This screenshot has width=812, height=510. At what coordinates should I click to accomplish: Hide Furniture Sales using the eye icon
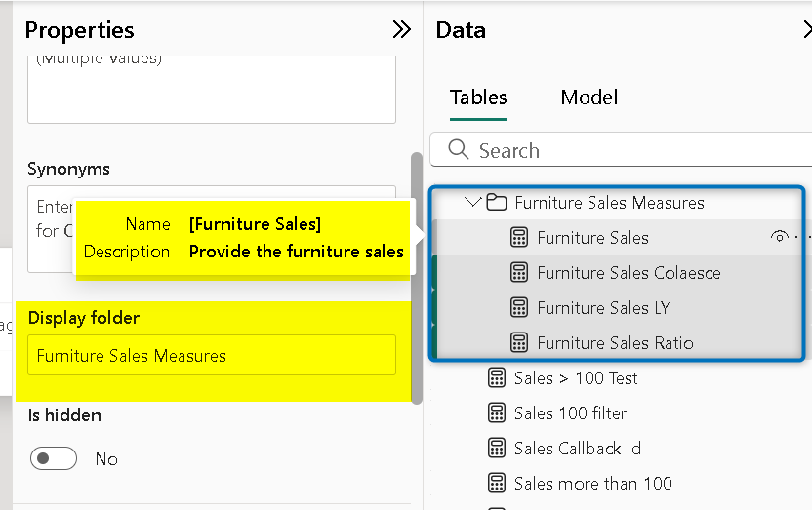(x=779, y=237)
